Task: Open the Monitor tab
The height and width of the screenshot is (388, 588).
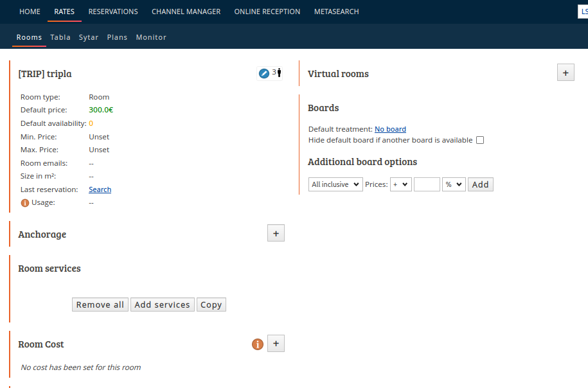Action: pyautogui.click(x=151, y=37)
